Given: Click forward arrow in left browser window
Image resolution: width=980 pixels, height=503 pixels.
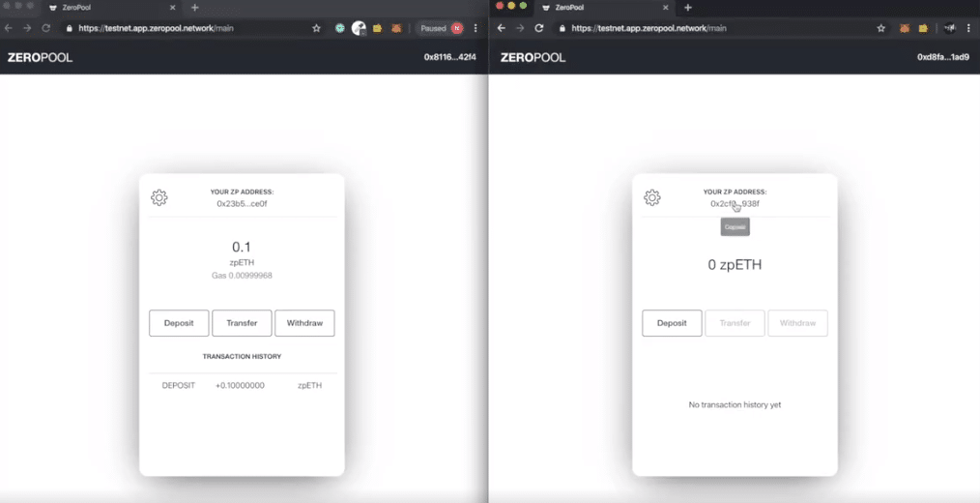Looking at the screenshot, I should (27, 28).
